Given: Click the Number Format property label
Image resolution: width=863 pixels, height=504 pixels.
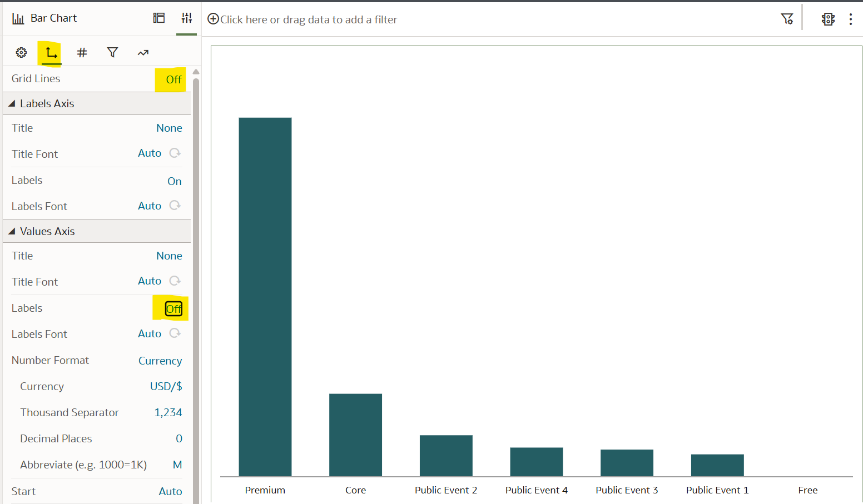Looking at the screenshot, I should [x=50, y=360].
